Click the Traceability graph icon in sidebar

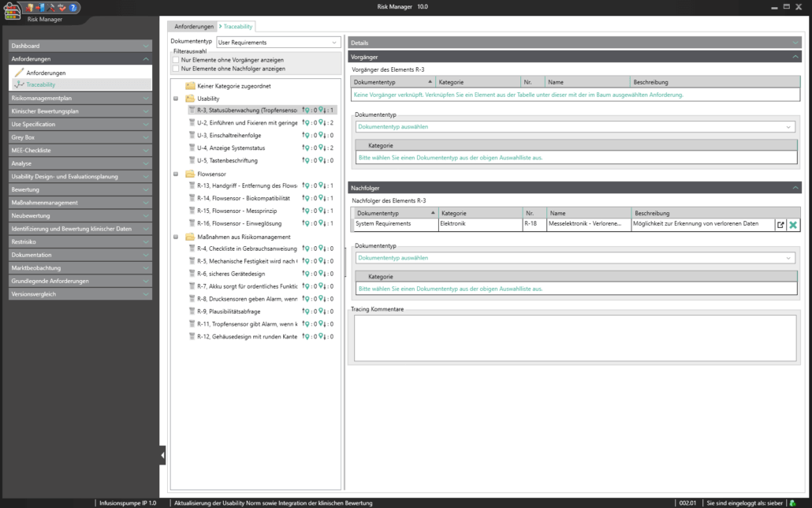coord(19,84)
